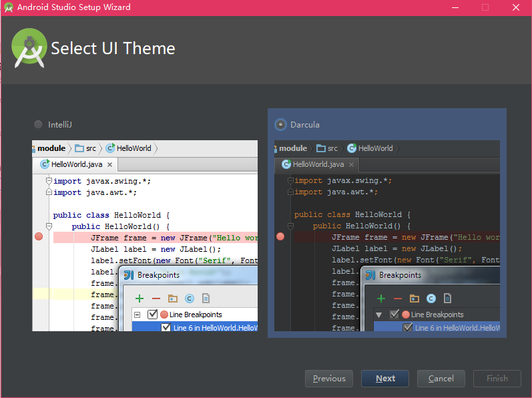Image resolution: width=532 pixels, height=398 pixels.
Task: Click group-by-class C icon in IntelliJ preview
Action: coord(190,298)
